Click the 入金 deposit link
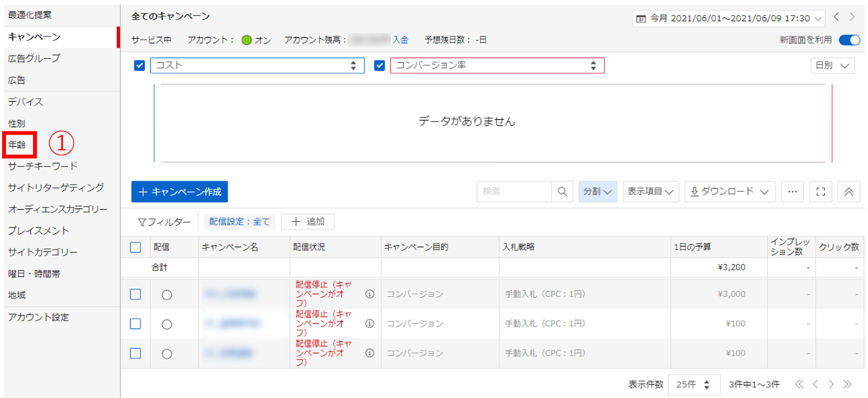Screen dimensions: 868x398 pos(400,40)
